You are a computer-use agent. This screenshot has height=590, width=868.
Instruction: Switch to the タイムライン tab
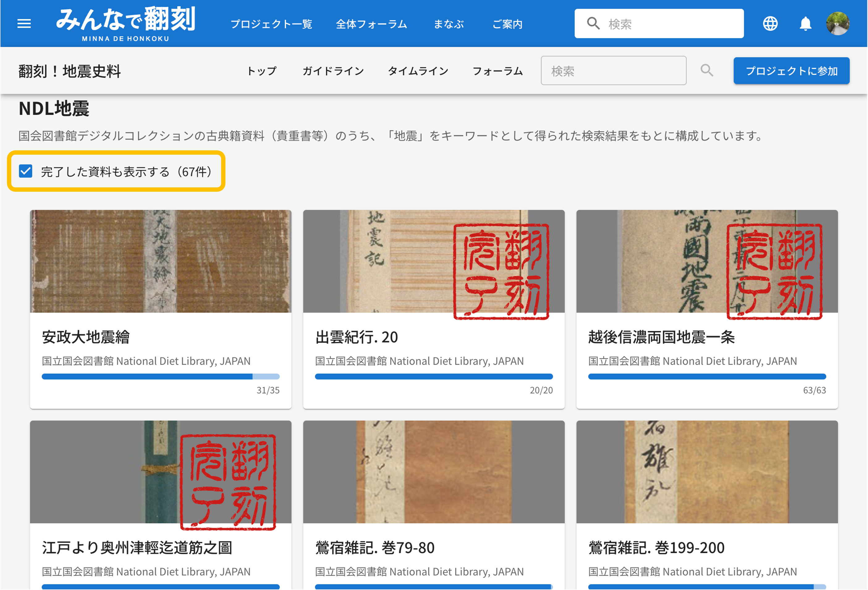coord(418,71)
